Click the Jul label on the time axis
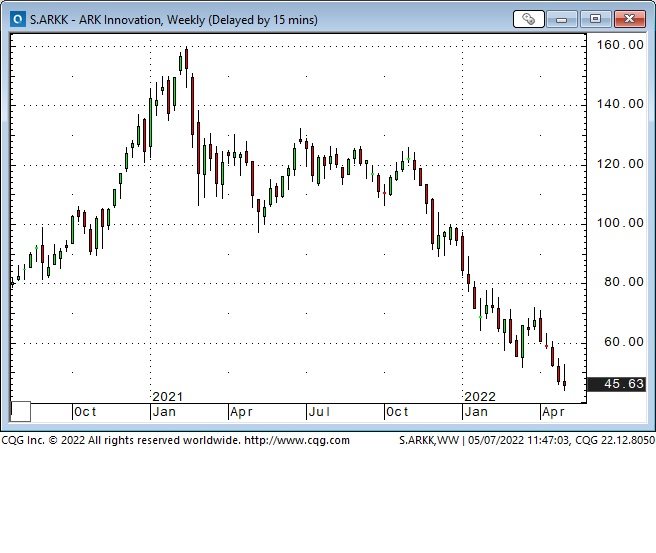The height and width of the screenshot is (553, 656). coord(320,412)
